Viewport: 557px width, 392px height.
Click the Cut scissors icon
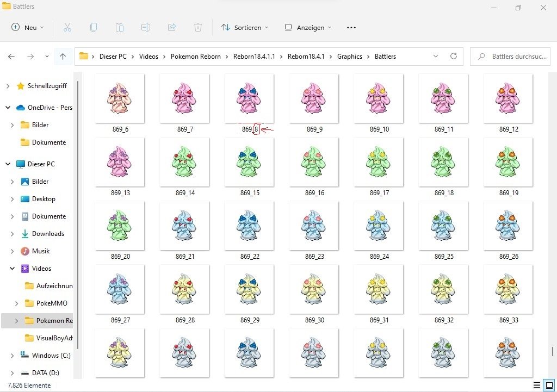(x=67, y=27)
